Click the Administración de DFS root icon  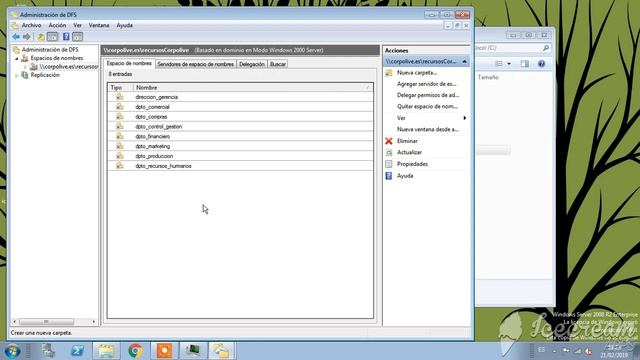pyautogui.click(x=16, y=50)
